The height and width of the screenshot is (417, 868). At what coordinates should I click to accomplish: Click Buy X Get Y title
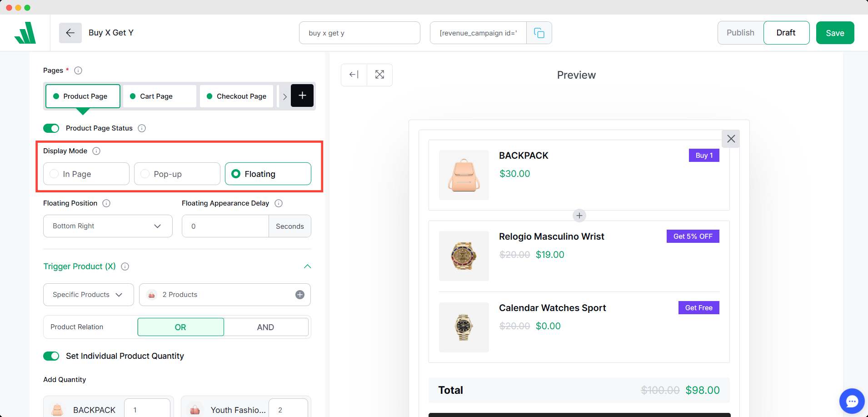coord(111,33)
